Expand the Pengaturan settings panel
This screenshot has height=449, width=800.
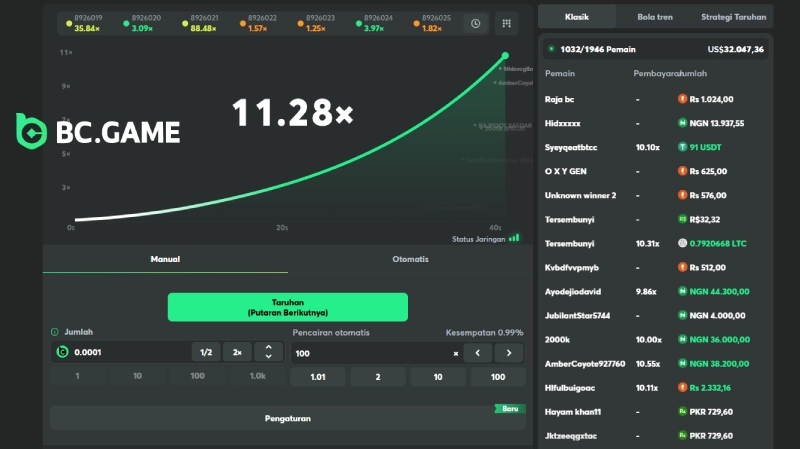coord(287,419)
